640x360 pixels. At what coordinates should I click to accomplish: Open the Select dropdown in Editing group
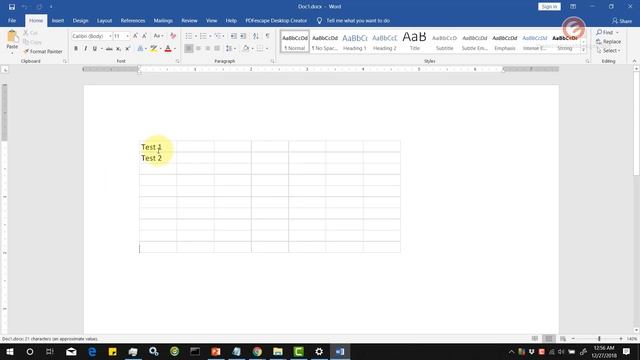click(608, 51)
